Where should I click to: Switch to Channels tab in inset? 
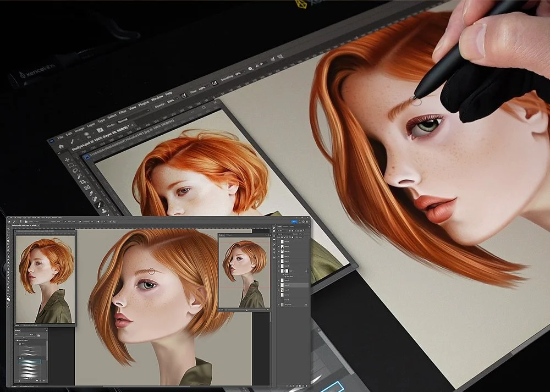286,227
